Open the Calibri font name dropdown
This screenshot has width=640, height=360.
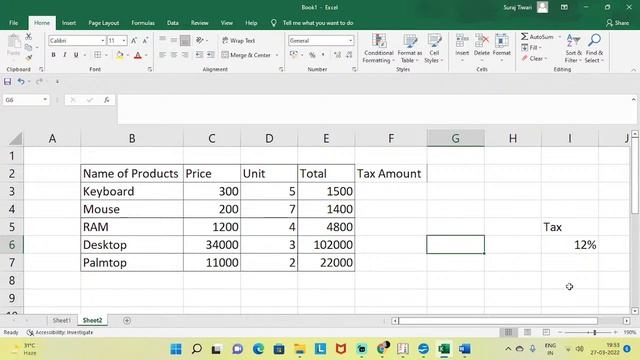click(103, 40)
